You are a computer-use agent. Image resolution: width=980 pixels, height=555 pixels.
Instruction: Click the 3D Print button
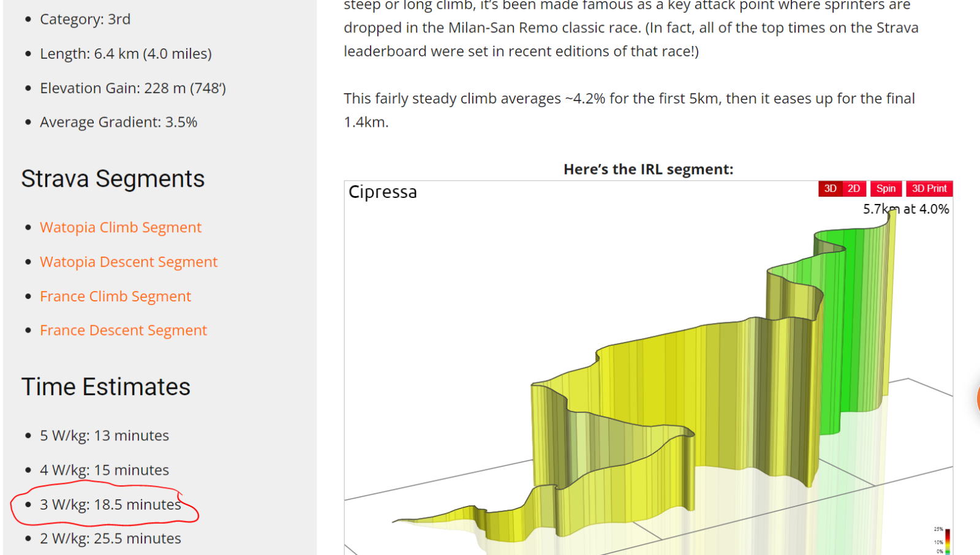coord(929,189)
